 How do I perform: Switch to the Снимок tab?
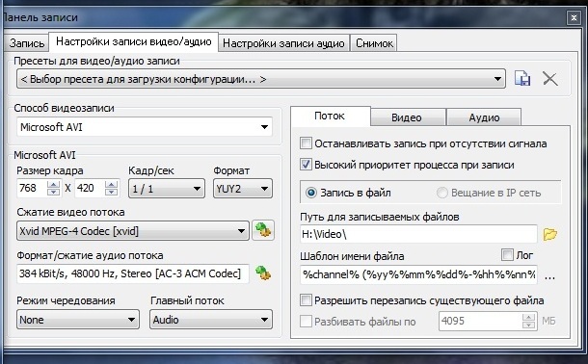374,43
